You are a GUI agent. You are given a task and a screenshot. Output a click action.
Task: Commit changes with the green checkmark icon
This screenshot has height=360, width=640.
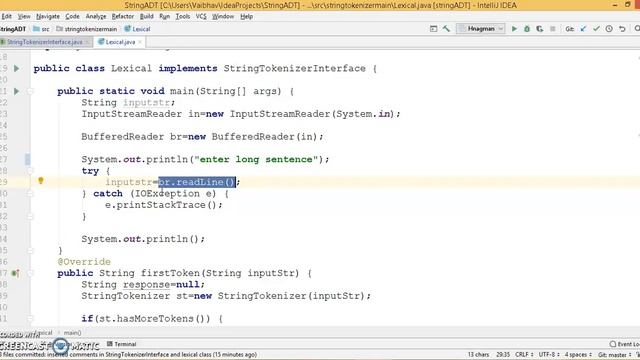coord(596,29)
